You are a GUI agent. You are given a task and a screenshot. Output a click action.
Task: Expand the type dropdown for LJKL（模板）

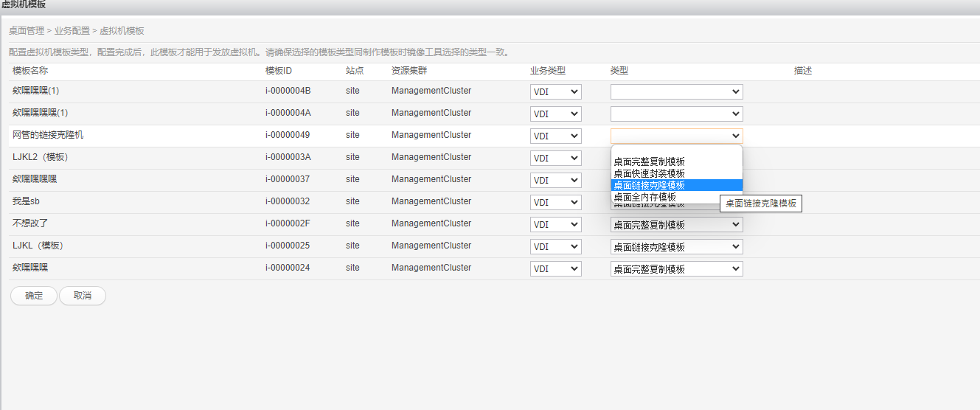tap(676, 247)
